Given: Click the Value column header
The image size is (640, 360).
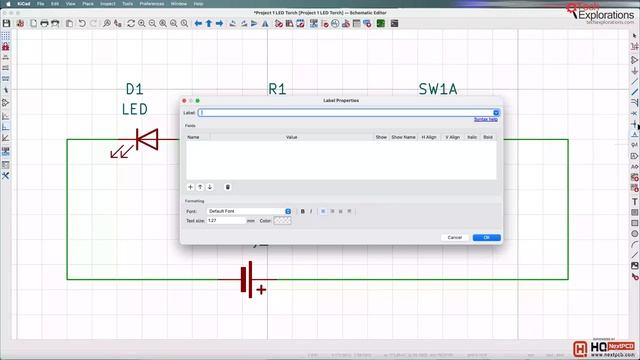Looking at the screenshot, I should coord(291,137).
